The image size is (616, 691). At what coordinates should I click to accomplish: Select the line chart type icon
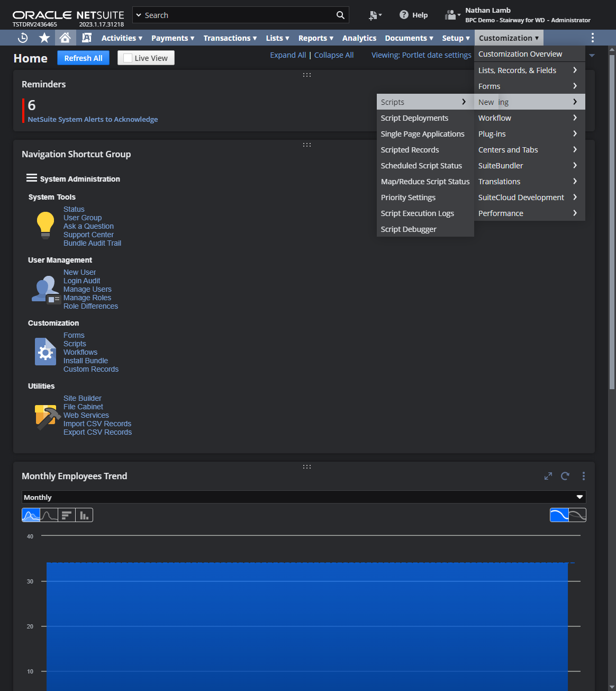[49, 515]
